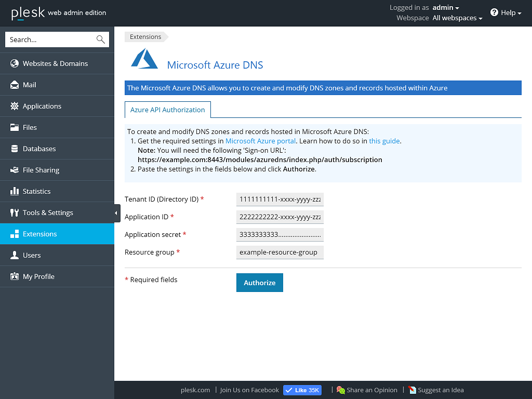Expand the All webspaces dropdown
532x399 pixels.
coord(457,18)
